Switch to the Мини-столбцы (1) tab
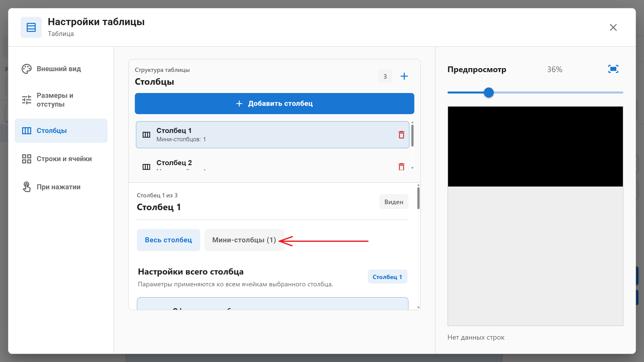Image resolution: width=644 pixels, height=362 pixels. [244, 240]
